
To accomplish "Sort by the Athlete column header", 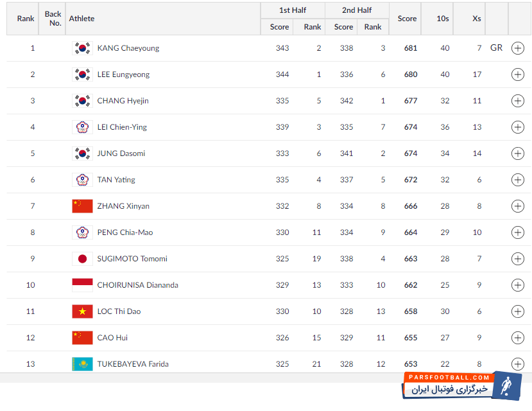I will coord(82,19).
